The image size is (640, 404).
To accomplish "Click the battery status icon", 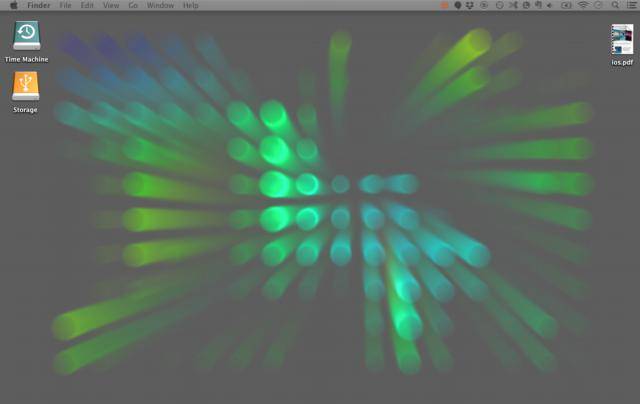I will 566,5.
